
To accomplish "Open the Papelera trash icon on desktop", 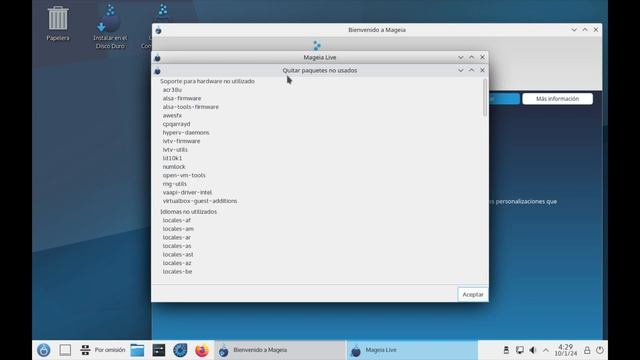I will tap(58, 23).
